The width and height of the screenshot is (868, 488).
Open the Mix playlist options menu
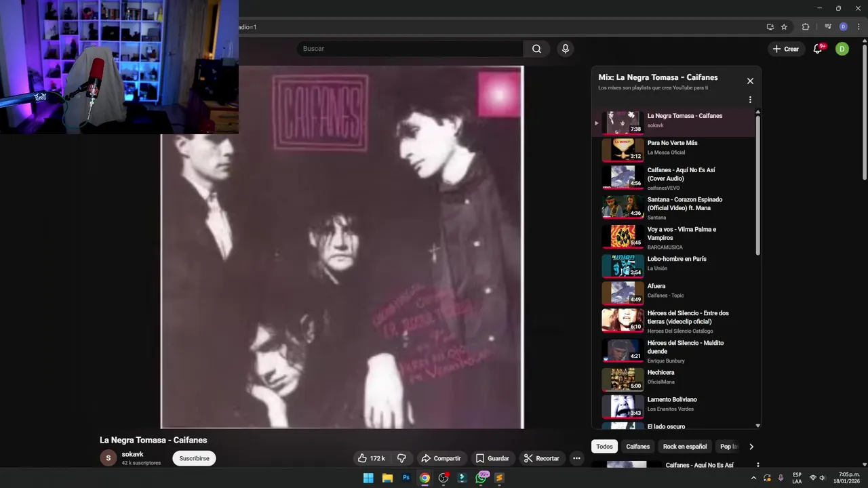pyautogui.click(x=750, y=100)
